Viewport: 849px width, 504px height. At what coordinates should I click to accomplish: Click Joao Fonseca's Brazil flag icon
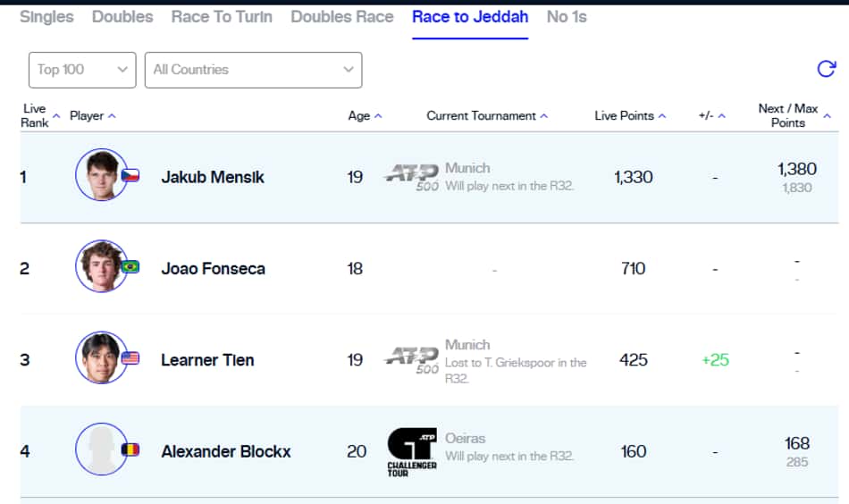(130, 267)
